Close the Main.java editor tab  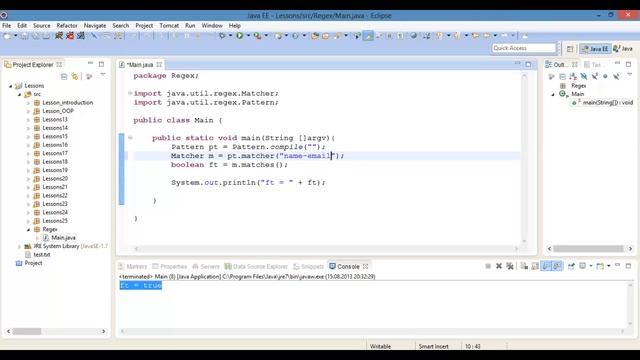159,64
